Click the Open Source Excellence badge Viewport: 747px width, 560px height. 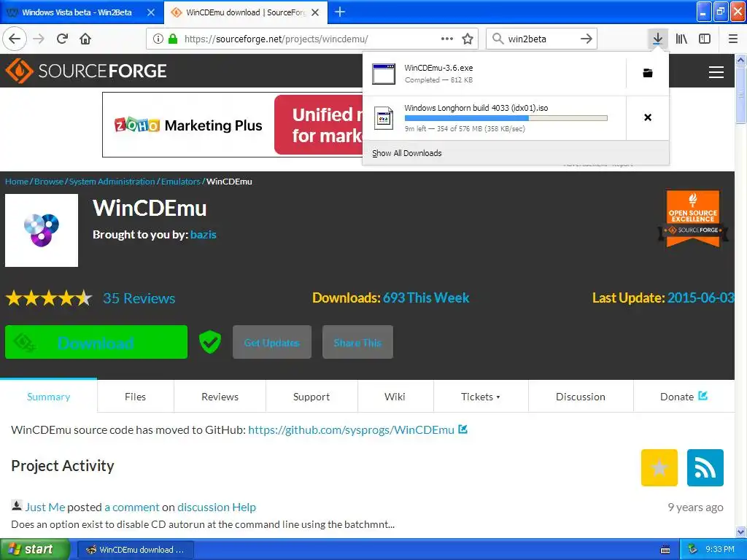click(x=693, y=218)
